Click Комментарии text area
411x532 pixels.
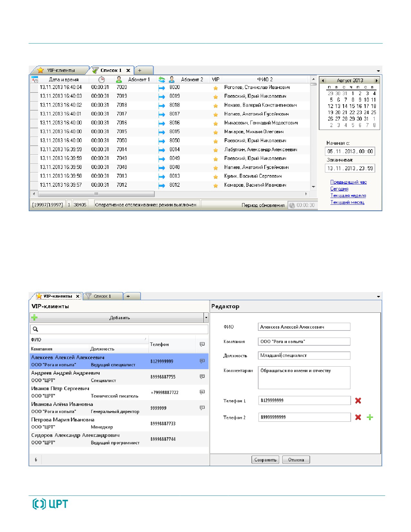(x=304, y=378)
